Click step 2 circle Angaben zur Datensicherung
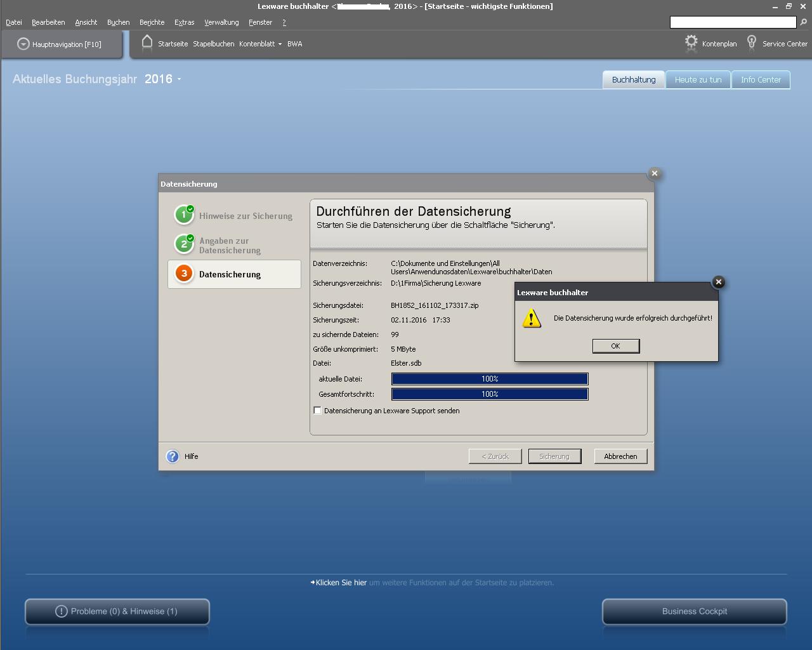The width and height of the screenshot is (812, 650). click(x=184, y=244)
